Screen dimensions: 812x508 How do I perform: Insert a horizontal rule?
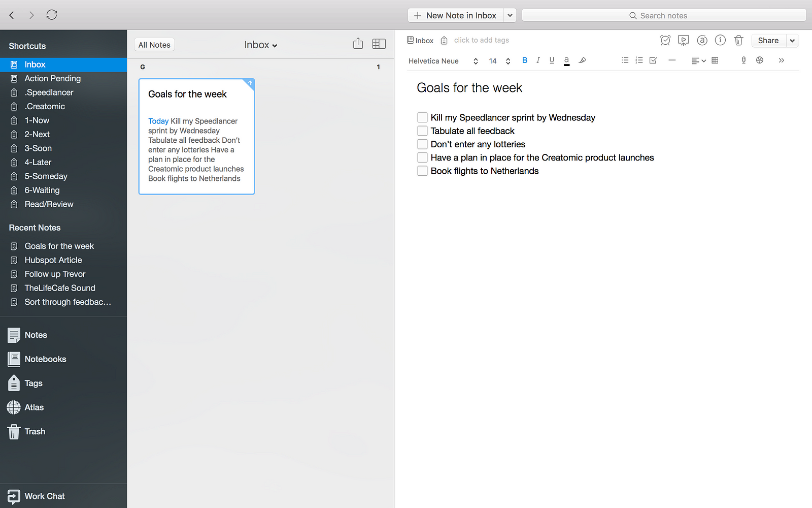click(x=672, y=60)
